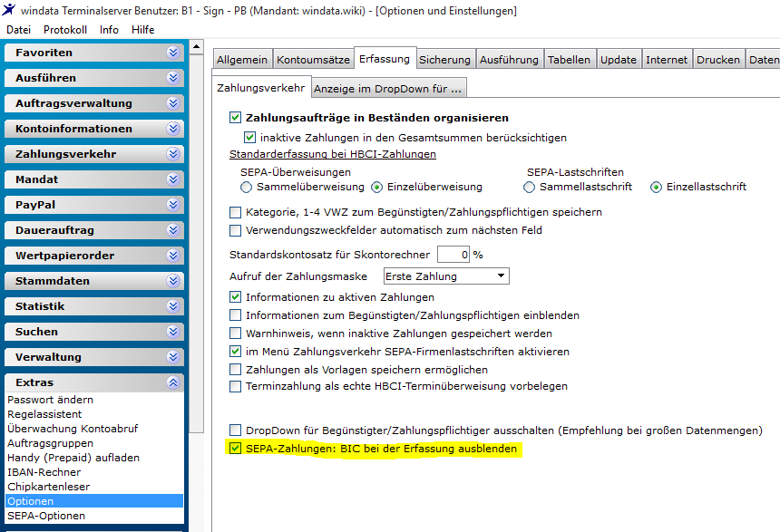The width and height of the screenshot is (780, 532).
Task: Switch to the Ausführung tab
Action: tap(509, 60)
